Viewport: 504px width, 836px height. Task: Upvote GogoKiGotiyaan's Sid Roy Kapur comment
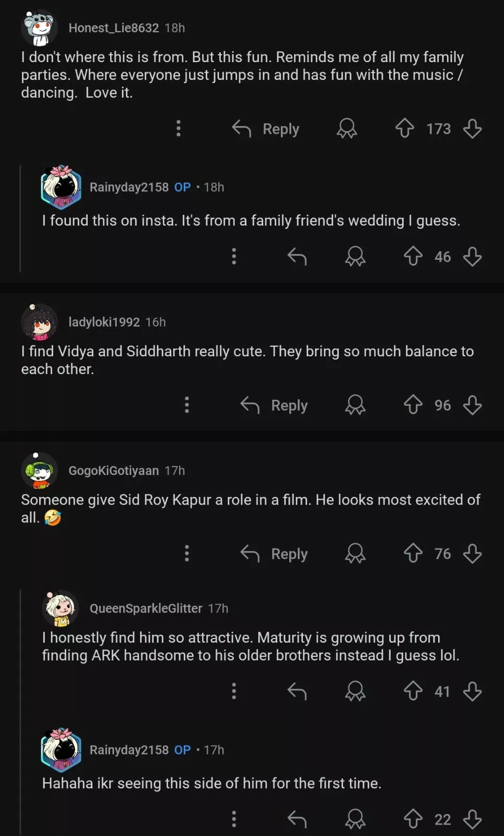pos(413,553)
